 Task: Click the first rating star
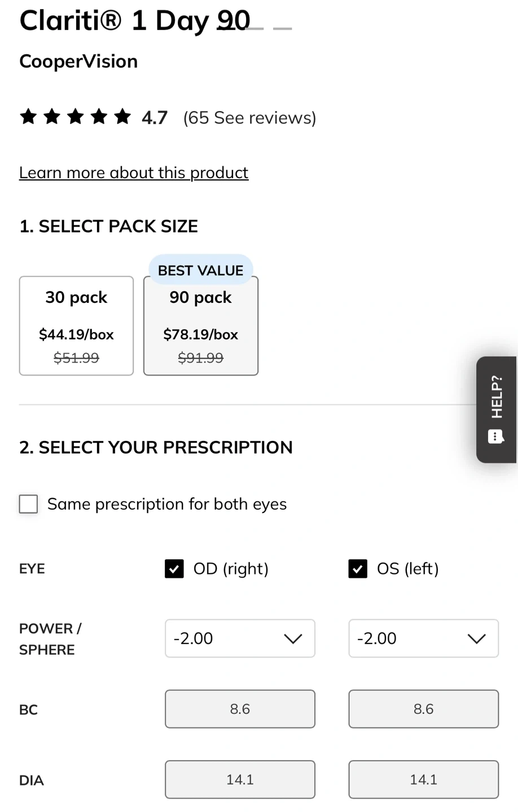click(x=28, y=117)
